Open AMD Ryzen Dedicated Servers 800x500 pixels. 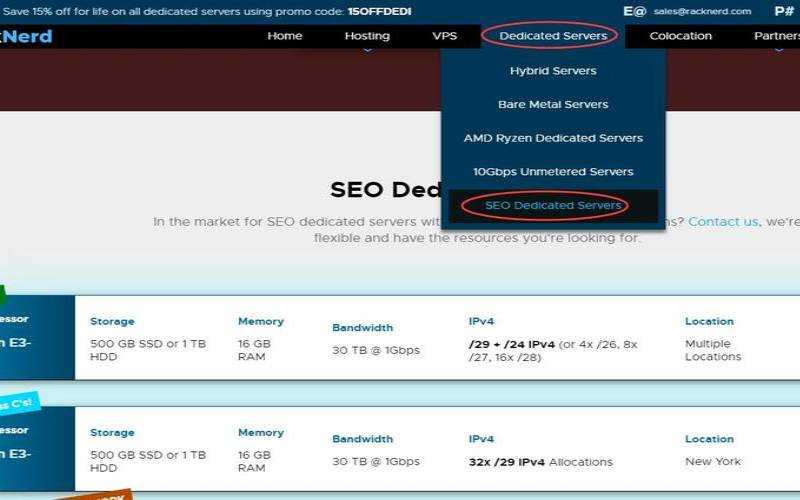[552, 138]
